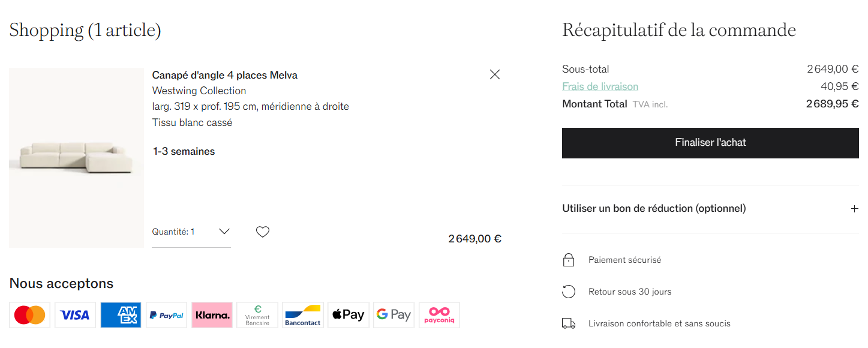The height and width of the screenshot is (348, 868).
Task: Click the Apple Pay icon
Action: 349,315
